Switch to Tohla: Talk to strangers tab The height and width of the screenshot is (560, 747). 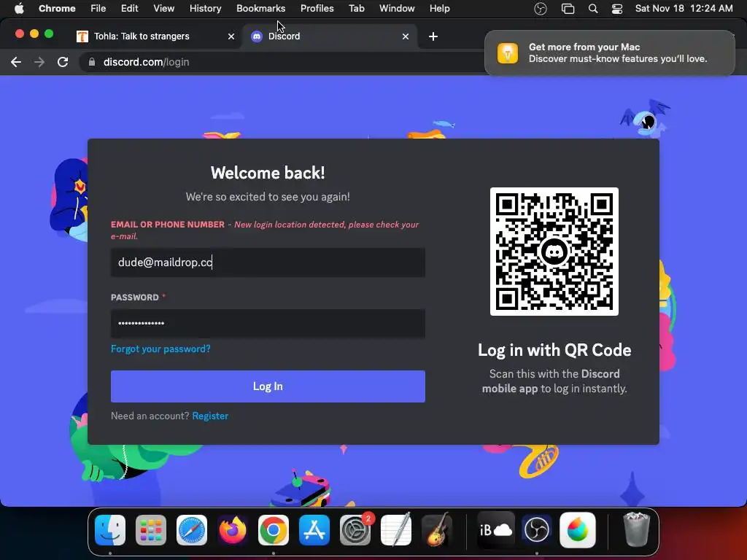(x=156, y=36)
